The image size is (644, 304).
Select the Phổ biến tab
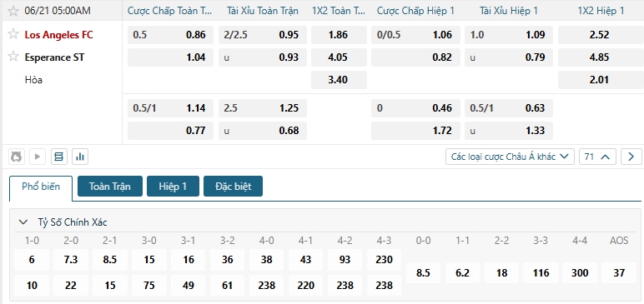(41, 187)
